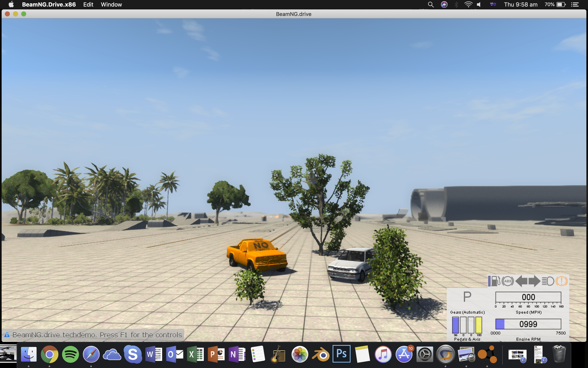Open the Wi-Fi status menu
The width and height of the screenshot is (588, 368).
coord(468,4)
